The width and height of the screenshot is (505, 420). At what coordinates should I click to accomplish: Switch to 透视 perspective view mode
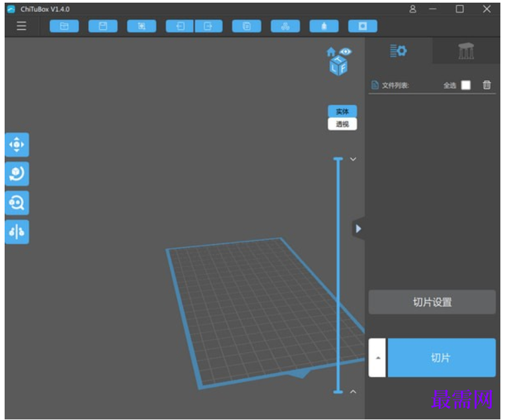point(342,124)
